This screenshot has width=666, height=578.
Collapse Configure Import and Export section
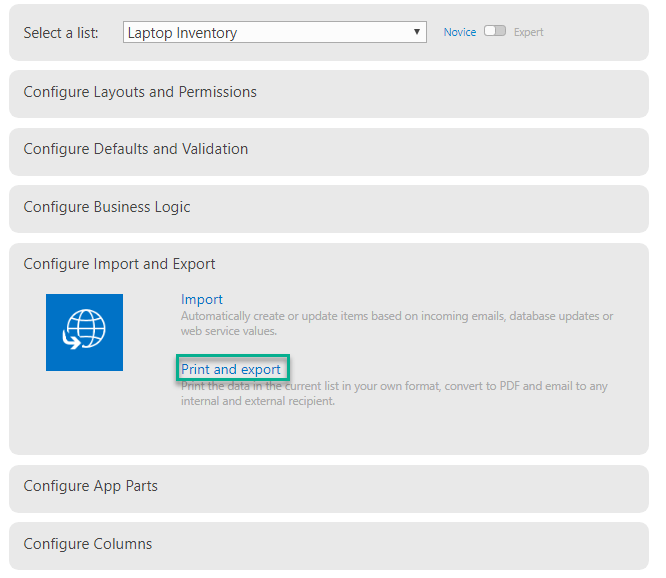(119, 264)
